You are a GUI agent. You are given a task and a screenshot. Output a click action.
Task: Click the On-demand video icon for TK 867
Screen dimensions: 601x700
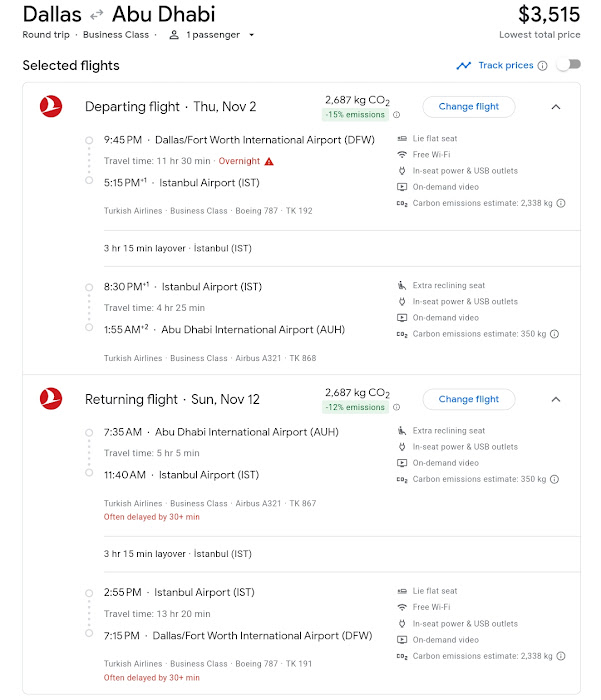402,463
